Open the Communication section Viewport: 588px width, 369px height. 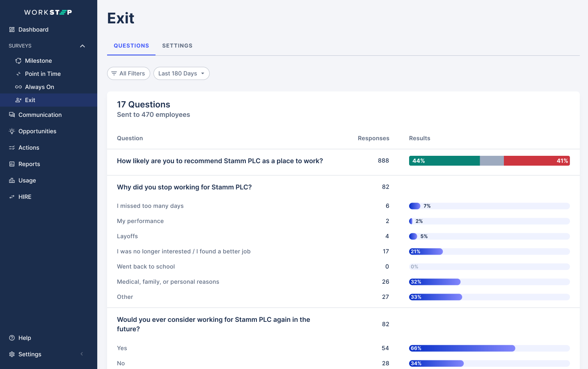[40, 115]
